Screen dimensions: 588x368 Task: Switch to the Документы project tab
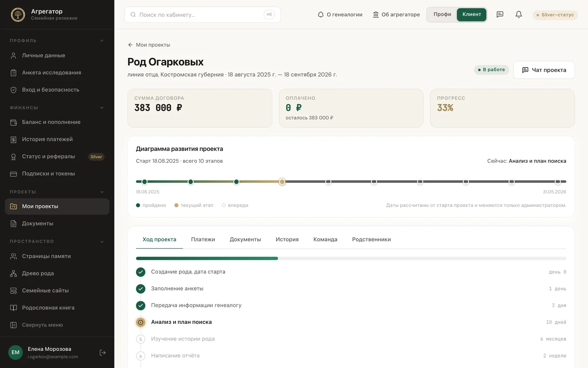[x=245, y=240]
